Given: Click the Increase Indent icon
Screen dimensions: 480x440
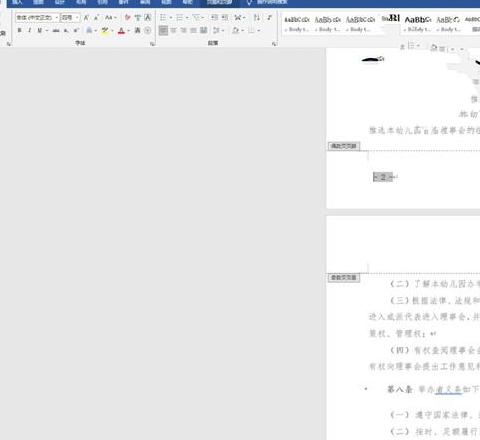Looking at the screenshot, I should click(x=225, y=17).
